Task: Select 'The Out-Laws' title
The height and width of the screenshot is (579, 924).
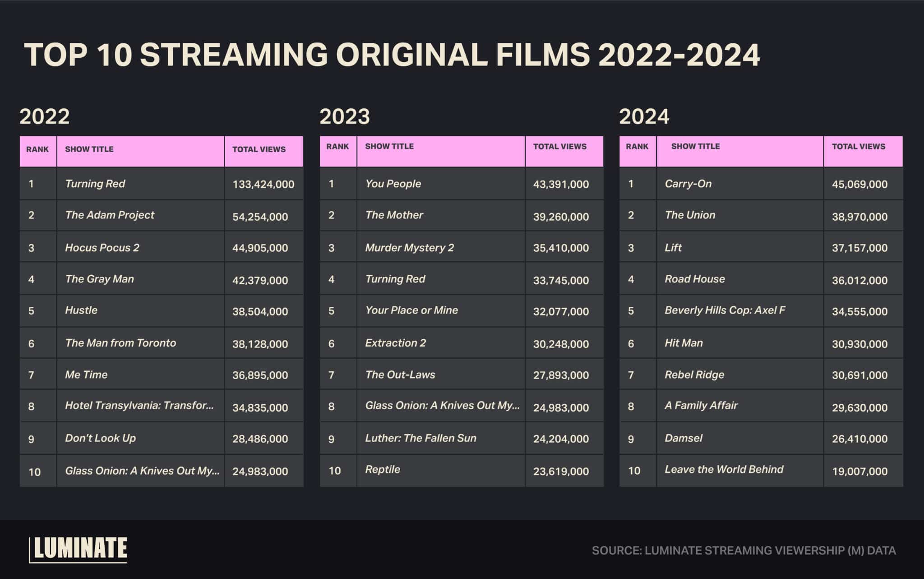Action: (x=400, y=375)
